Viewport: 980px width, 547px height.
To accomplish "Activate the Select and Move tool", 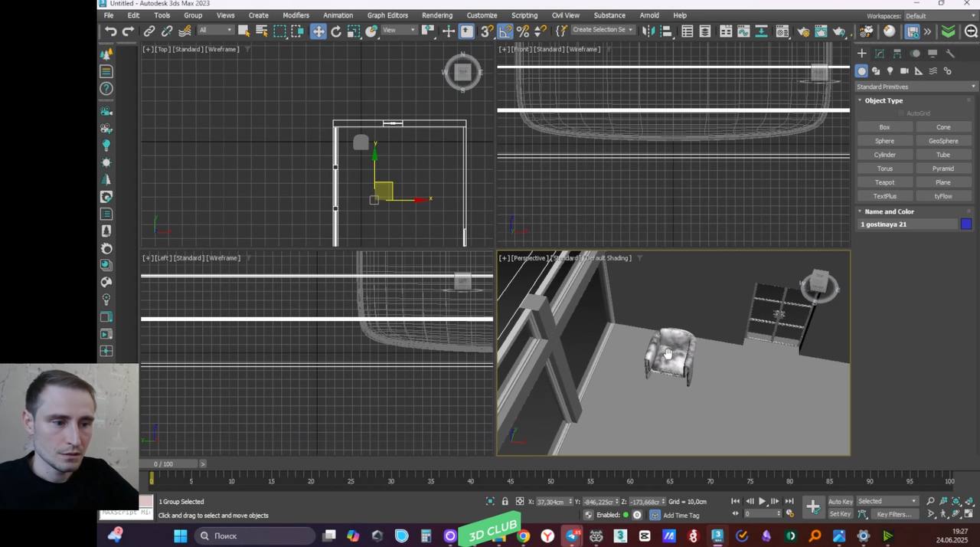I will pyautogui.click(x=318, y=31).
